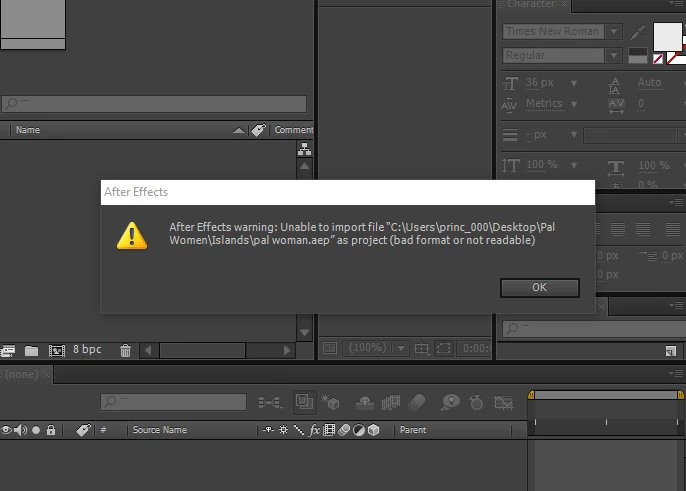Create a new folder in Project panel

(31, 351)
